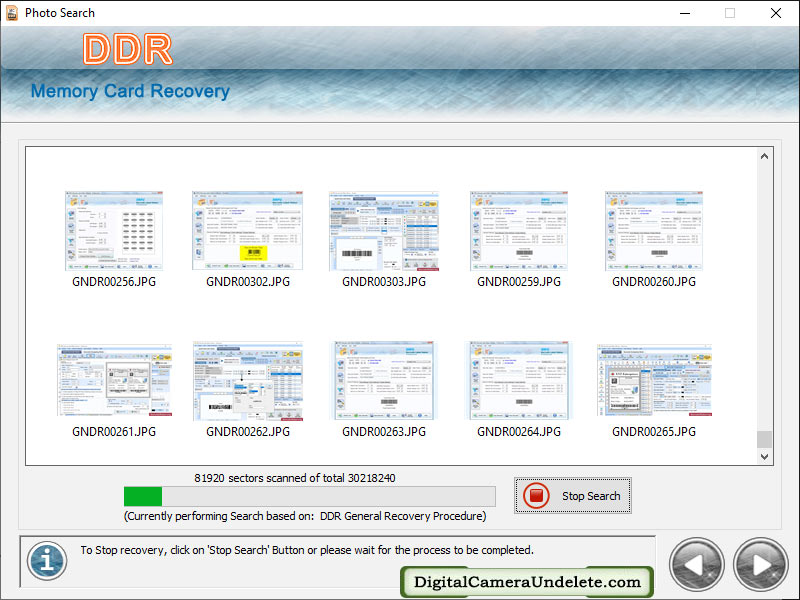Click file name label GNDR00302.JPG
Screen dimensions: 800x600
pos(248,282)
